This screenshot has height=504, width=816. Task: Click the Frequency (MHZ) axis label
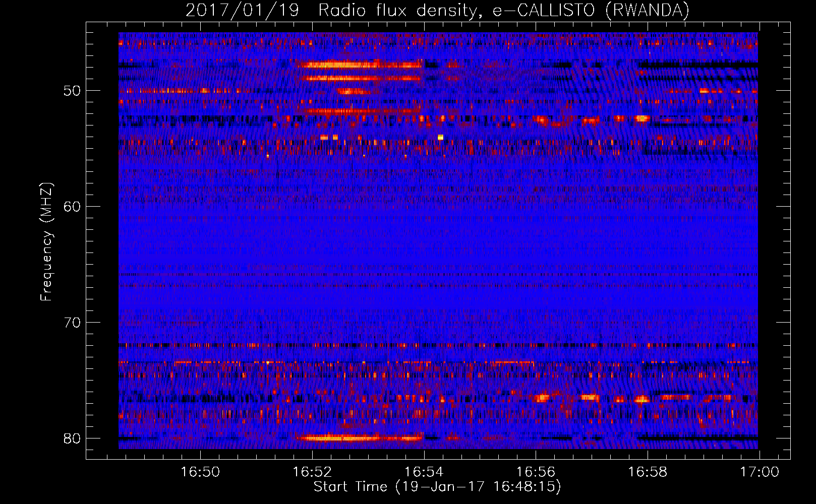(x=46, y=242)
